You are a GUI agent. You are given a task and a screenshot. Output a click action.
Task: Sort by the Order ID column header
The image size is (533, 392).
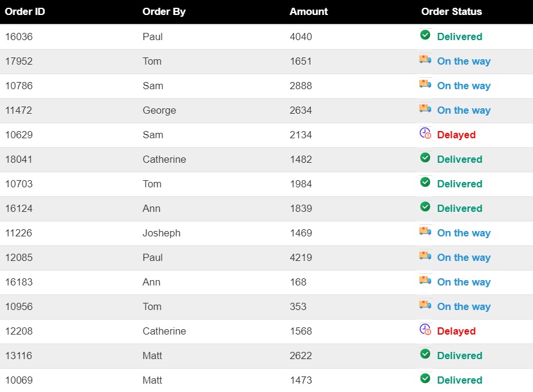click(x=25, y=11)
